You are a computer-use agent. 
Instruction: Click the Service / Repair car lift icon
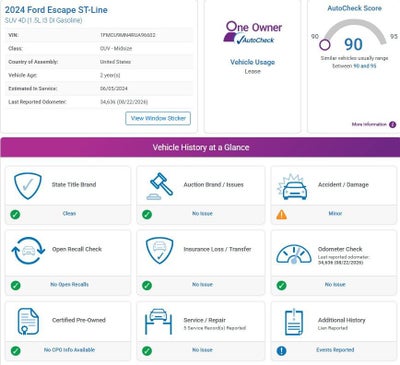(158, 321)
